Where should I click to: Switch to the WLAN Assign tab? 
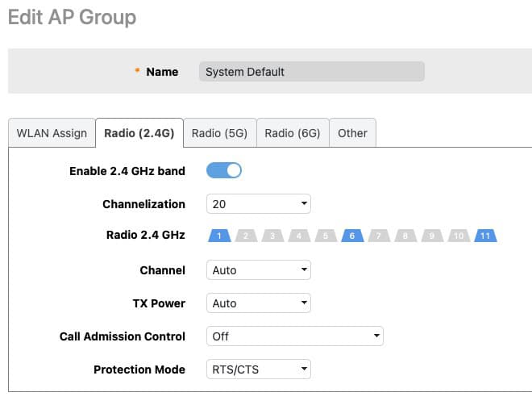52,133
